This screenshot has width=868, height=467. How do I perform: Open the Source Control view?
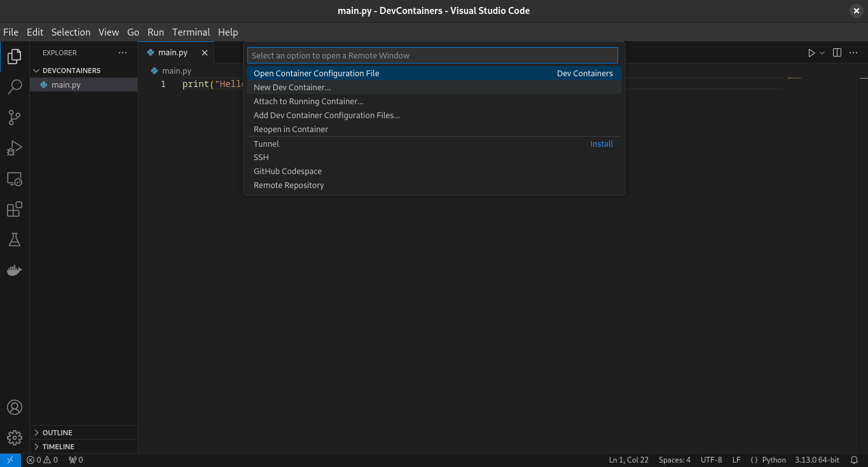(14, 118)
